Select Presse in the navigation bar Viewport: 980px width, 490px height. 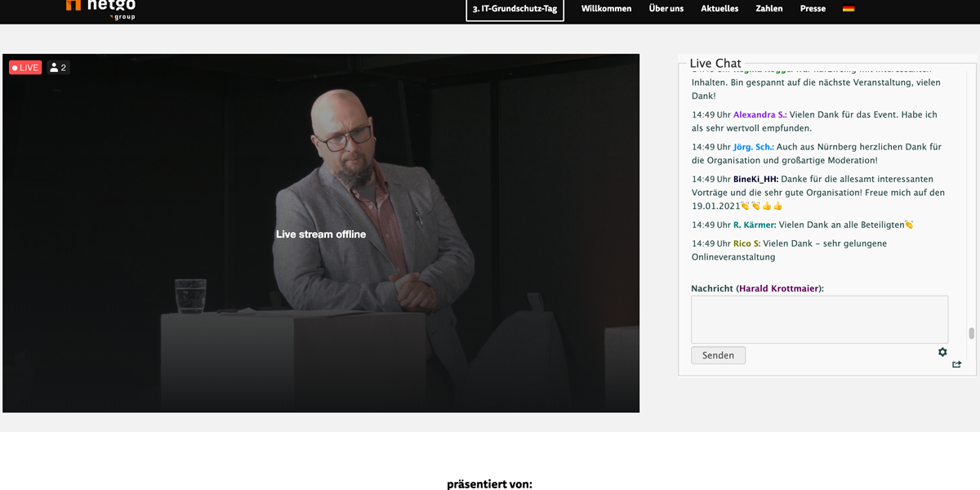(x=813, y=9)
